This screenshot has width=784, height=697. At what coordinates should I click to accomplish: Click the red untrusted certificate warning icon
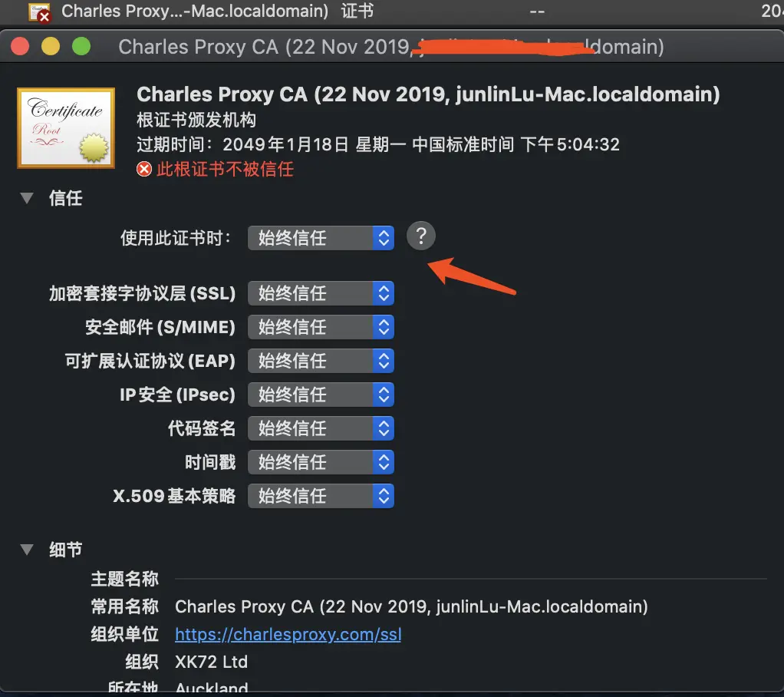point(144,169)
